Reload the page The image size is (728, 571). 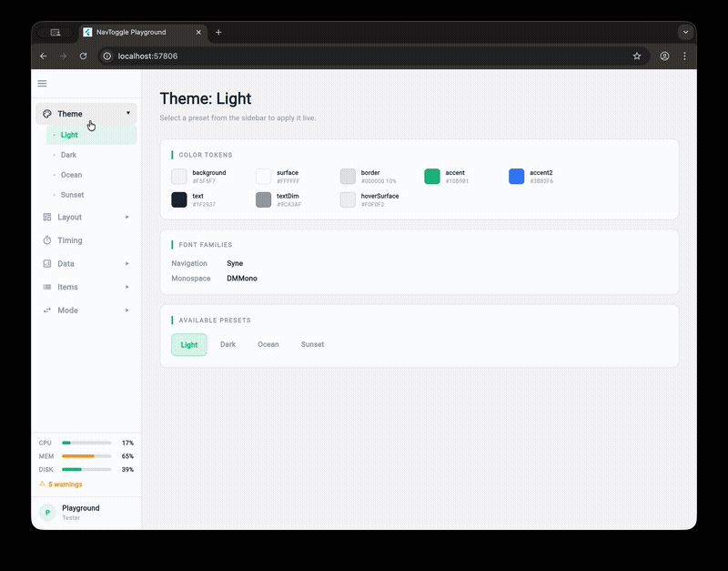[83, 56]
